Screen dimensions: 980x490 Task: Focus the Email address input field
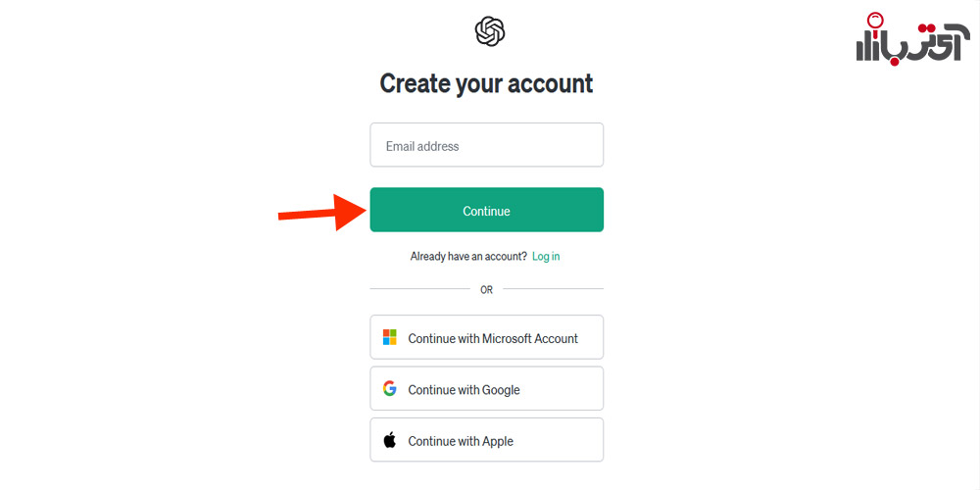pyautogui.click(x=487, y=145)
